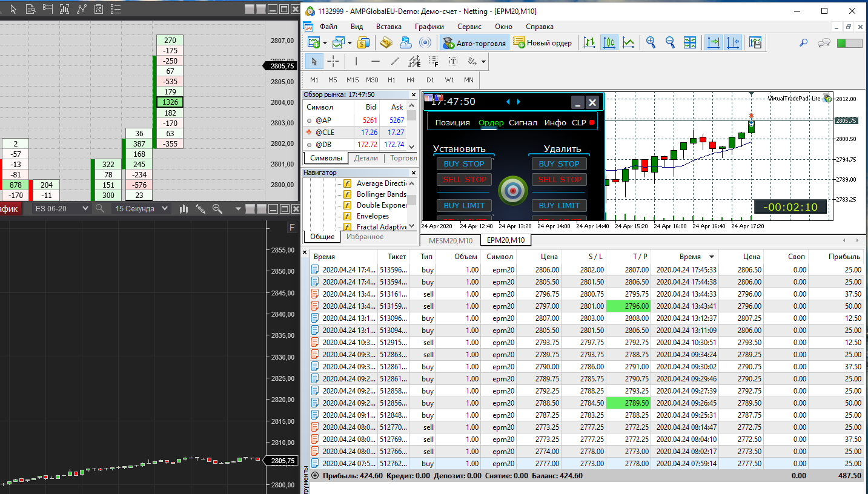This screenshot has height=494, width=868.
Task: Switch chart to candlestick view
Action: (609, 42)
